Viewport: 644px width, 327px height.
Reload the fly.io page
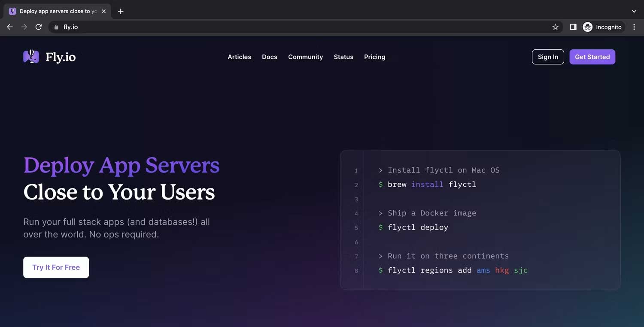pyautogui.click(x=39, y=27)
